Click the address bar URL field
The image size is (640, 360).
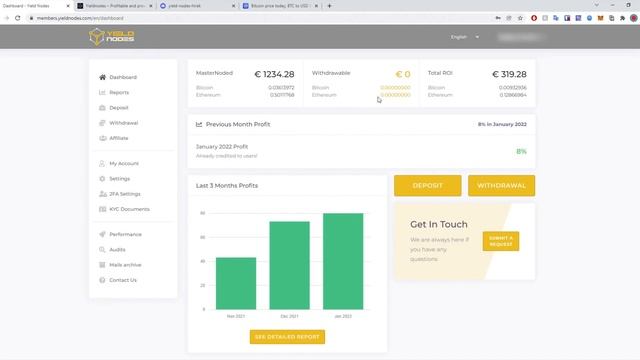coord(261,18)
